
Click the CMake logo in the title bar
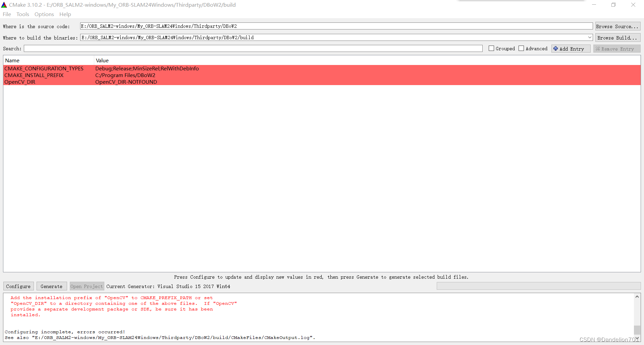pyautogui.click(x=4, y=5)
